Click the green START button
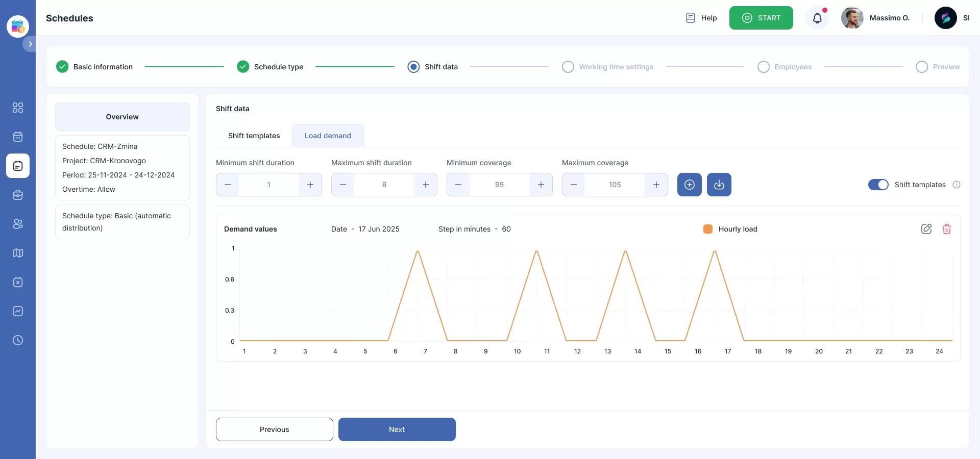 (761, 18)
